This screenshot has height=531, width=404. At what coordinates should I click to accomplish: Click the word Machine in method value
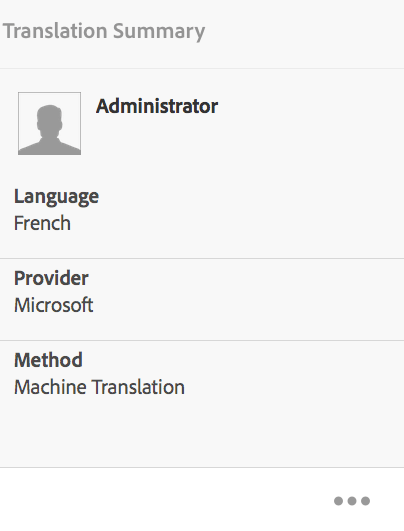coord(50,387)
